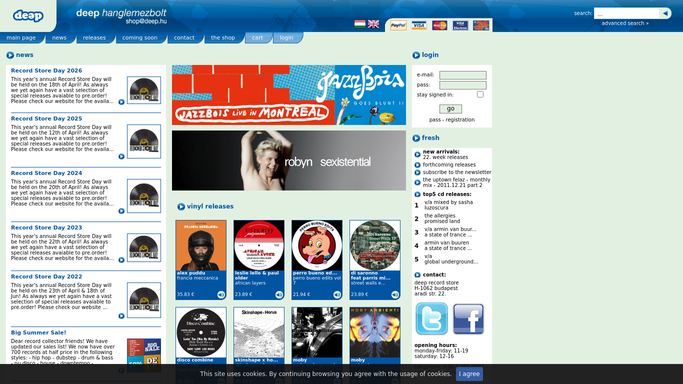The height and width of the screenshot is (384, 683).
Task: Open the contact tab
Action: (184, 38)
